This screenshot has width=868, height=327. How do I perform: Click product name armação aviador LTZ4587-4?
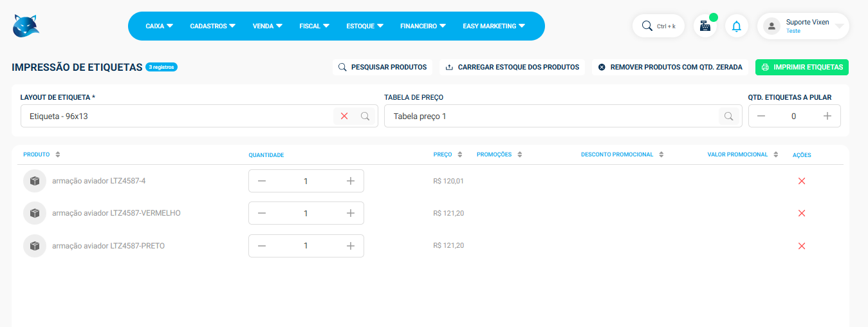98,181
